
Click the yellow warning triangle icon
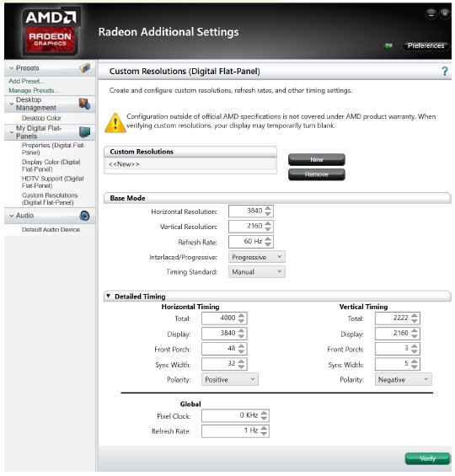pyautogui.click(x=115, y=123)
